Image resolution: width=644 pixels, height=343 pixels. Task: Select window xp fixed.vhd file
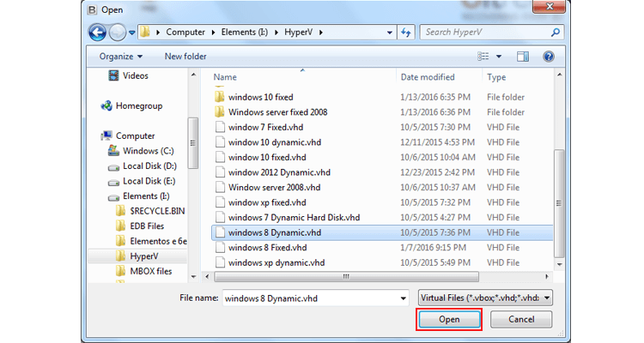pos(267,202)
